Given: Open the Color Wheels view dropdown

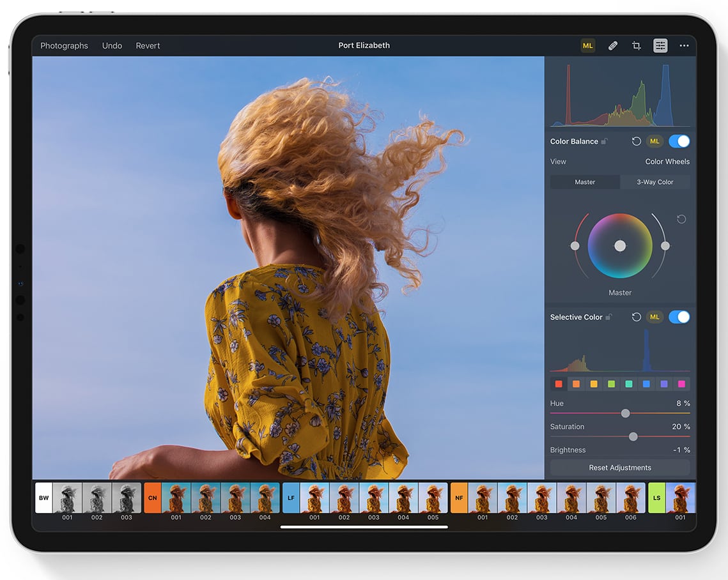Looking at the screenshot, I should [x=667, y=162].
